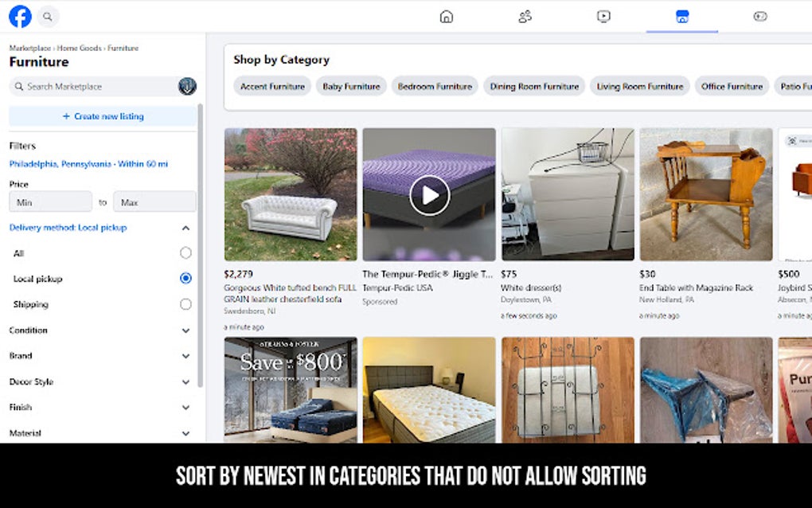The width and height of the screenshot is (812, 508).
Task: Click the Home Goods breadcrumb link
Action: pyautogui.click(x=80, y=48)
